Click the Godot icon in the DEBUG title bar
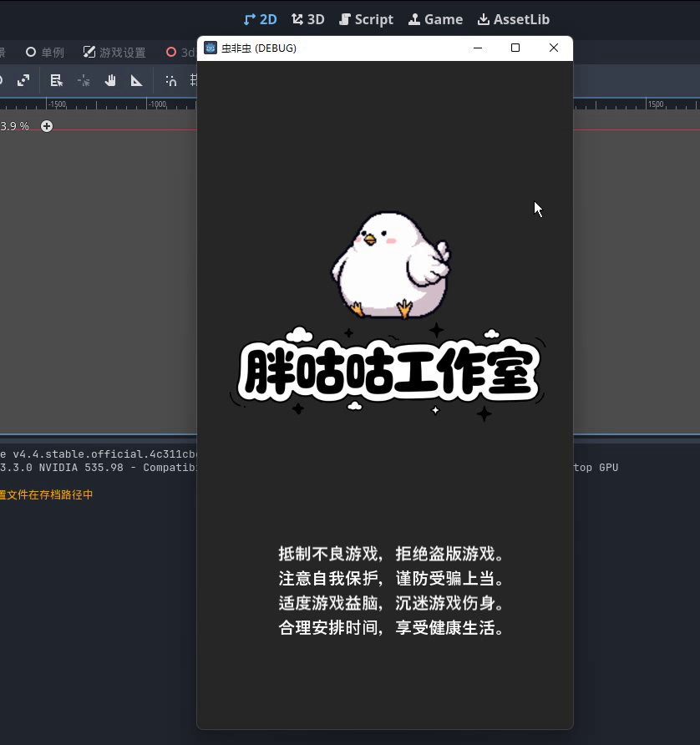The height and width of the screenshot is (745, 700). [211, 48]
